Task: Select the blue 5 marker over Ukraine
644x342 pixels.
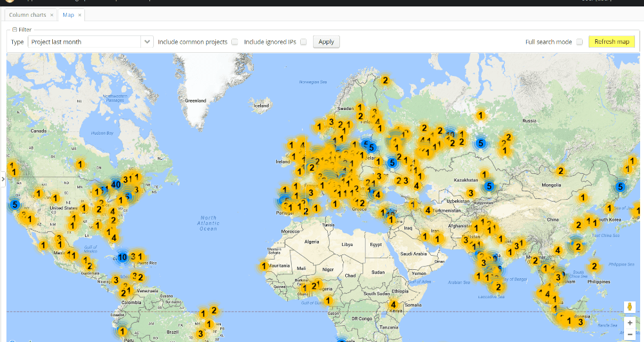Action: click(x=392, y=163)
